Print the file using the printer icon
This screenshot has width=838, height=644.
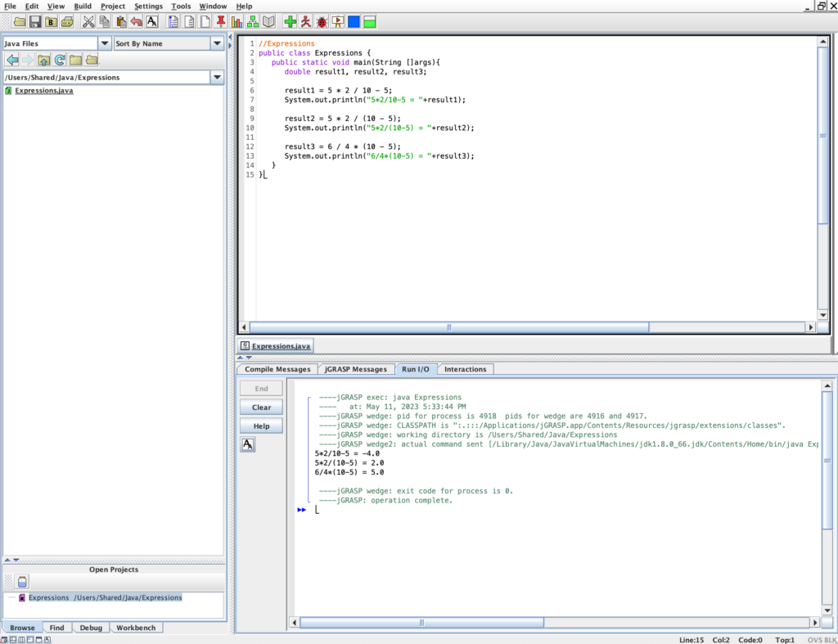click(67, 22)
